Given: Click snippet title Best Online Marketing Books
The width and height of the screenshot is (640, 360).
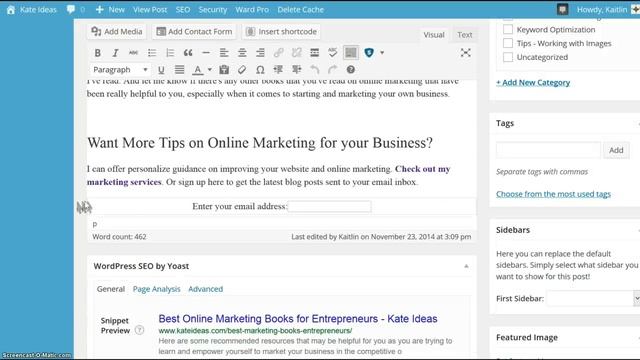Looking at the screenshot, I should (298, 319).
